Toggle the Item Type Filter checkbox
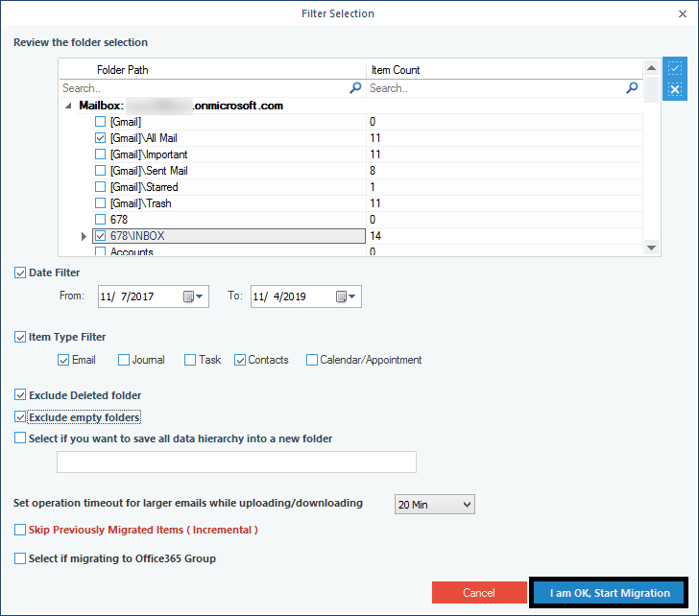Viewport: 699px width, 616px height. pos(20,337)
